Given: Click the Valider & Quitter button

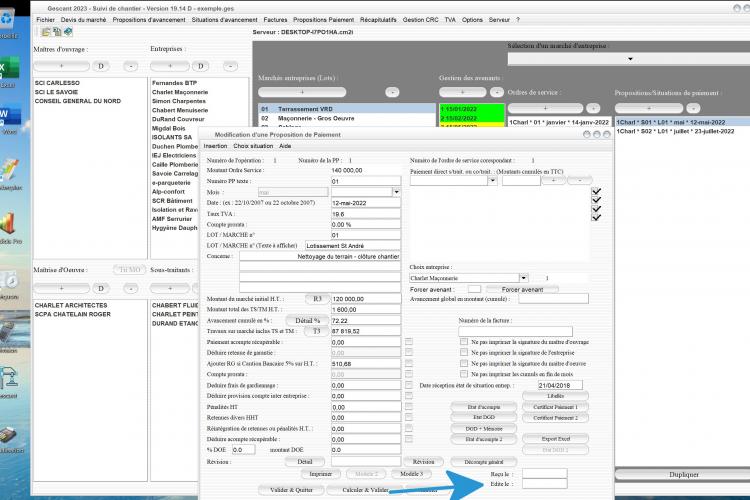Looking at the screenshot, I should pos(291,490).
